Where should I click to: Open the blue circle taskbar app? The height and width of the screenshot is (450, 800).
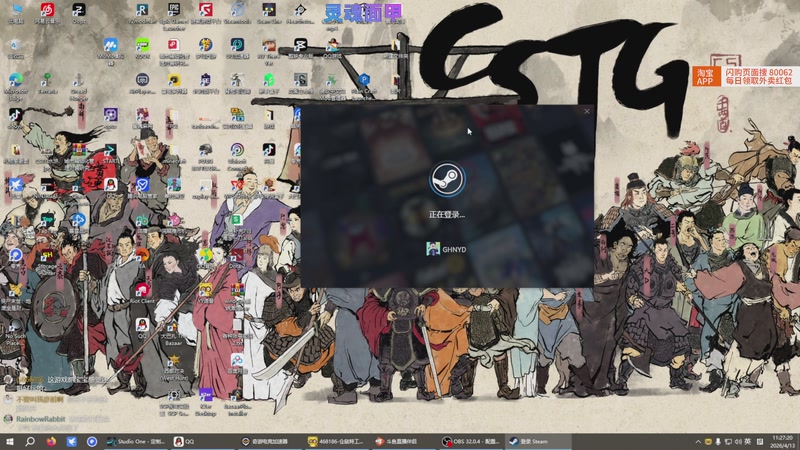pyautogui.click(x=92, y=441)
